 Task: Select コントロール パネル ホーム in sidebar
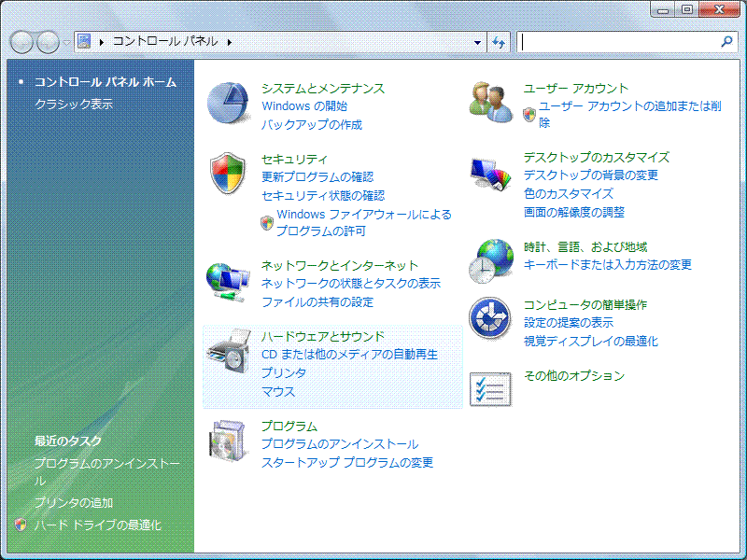click(106, 82)
